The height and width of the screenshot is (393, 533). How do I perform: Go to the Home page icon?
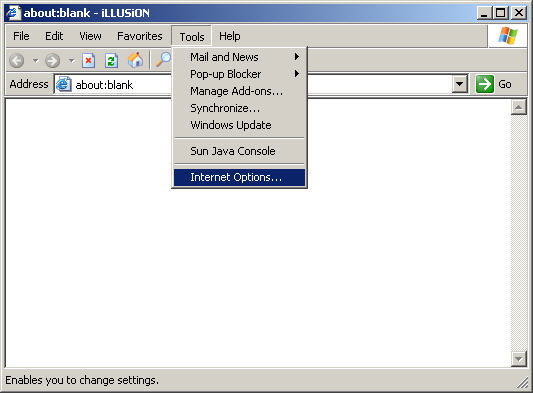[x=135, y=60]
